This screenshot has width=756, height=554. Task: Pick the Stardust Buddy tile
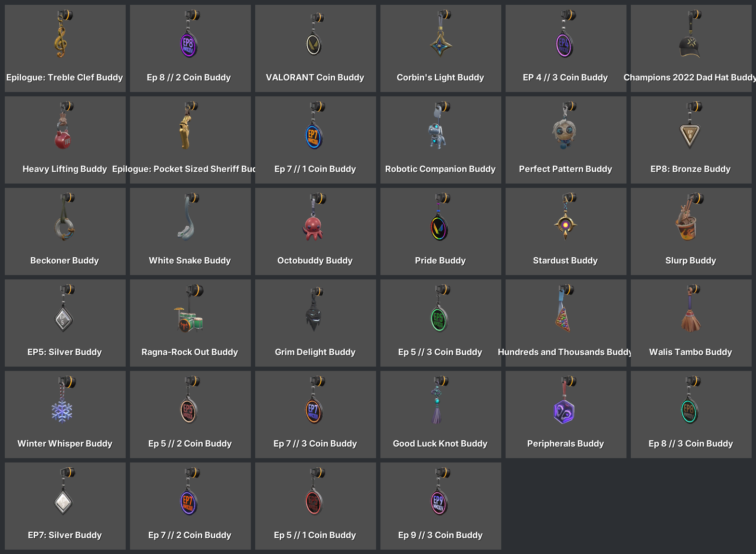(x=566, y=231)
